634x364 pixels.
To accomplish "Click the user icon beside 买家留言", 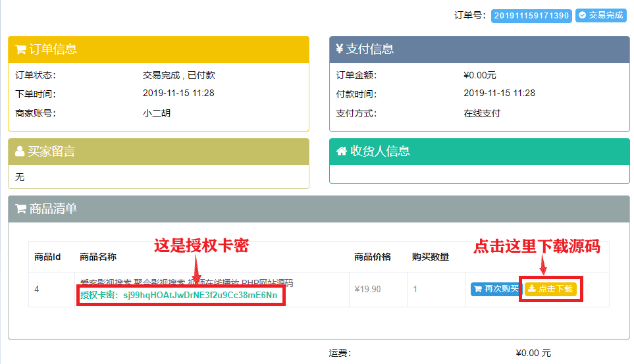I will pyautogui.click(x=20, y=151).
